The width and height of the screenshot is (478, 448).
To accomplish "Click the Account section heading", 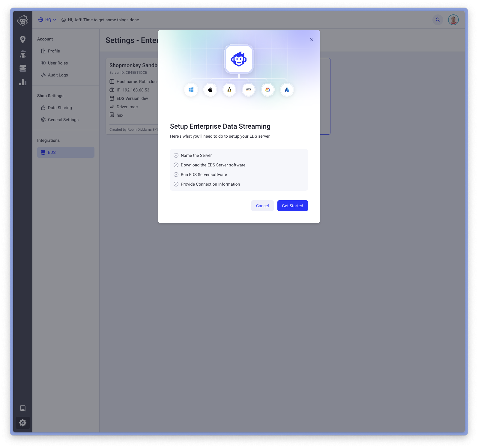I will point(45,39).
